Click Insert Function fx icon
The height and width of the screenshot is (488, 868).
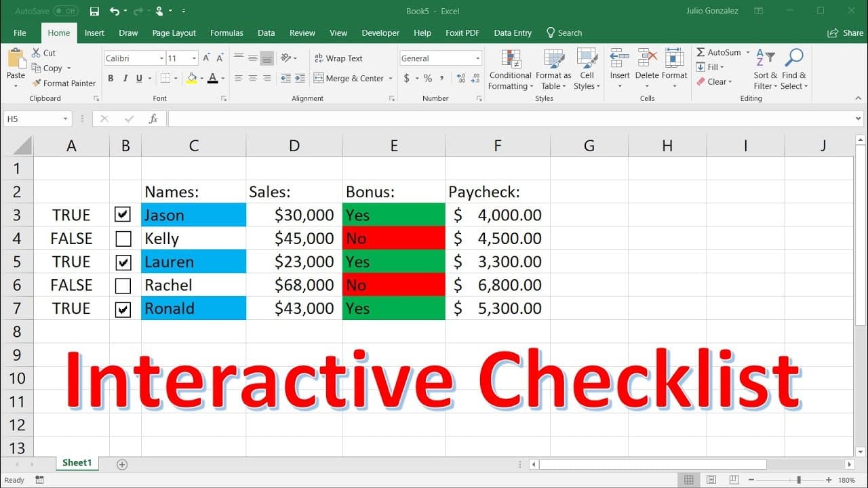tap(153, 119)
